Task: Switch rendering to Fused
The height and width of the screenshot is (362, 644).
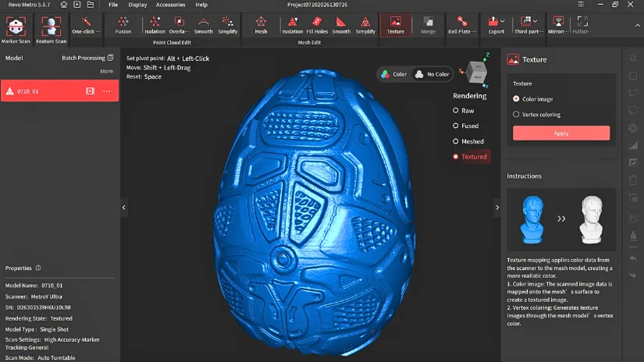Action: pos(465,126)
